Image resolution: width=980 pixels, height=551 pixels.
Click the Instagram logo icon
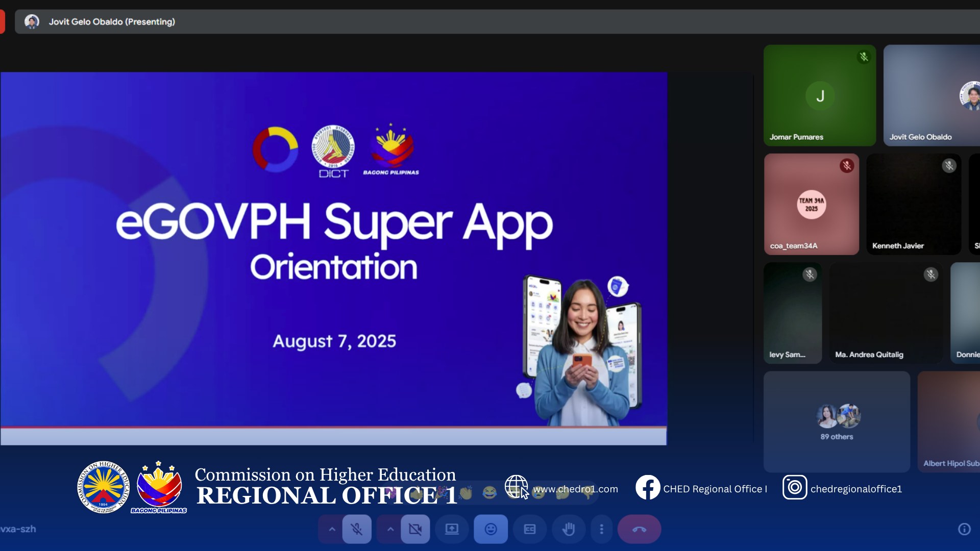795,487
